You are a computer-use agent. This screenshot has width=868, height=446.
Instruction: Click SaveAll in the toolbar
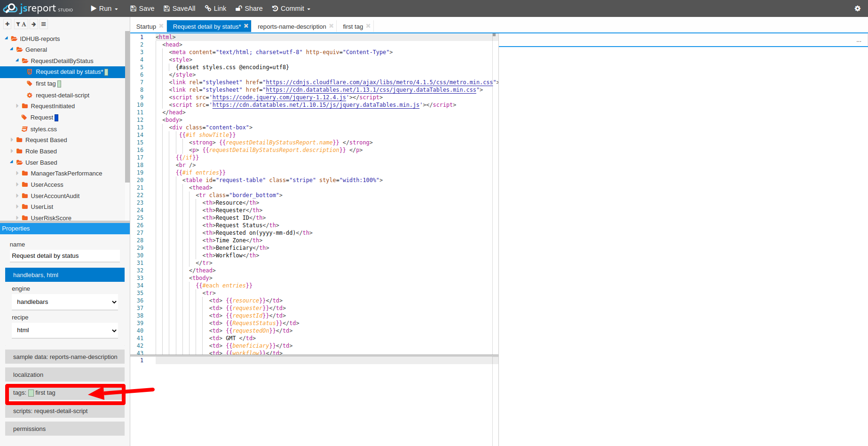(179, 8)
